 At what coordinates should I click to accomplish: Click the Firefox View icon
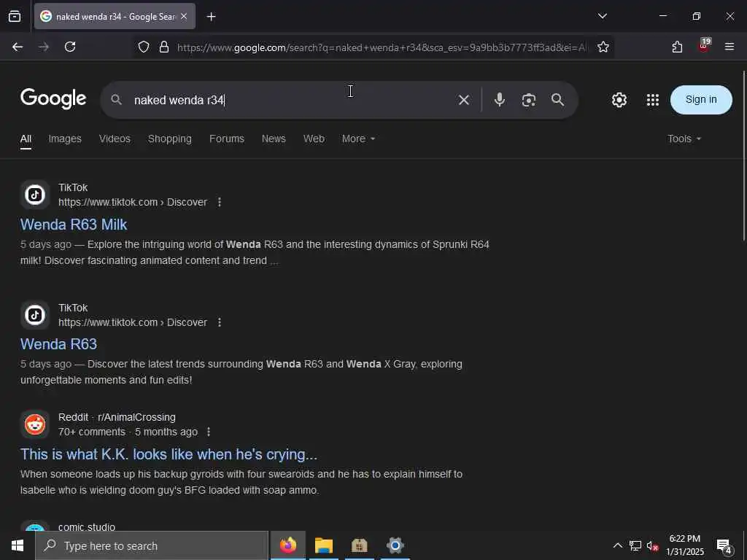click(x=15, y=17)
